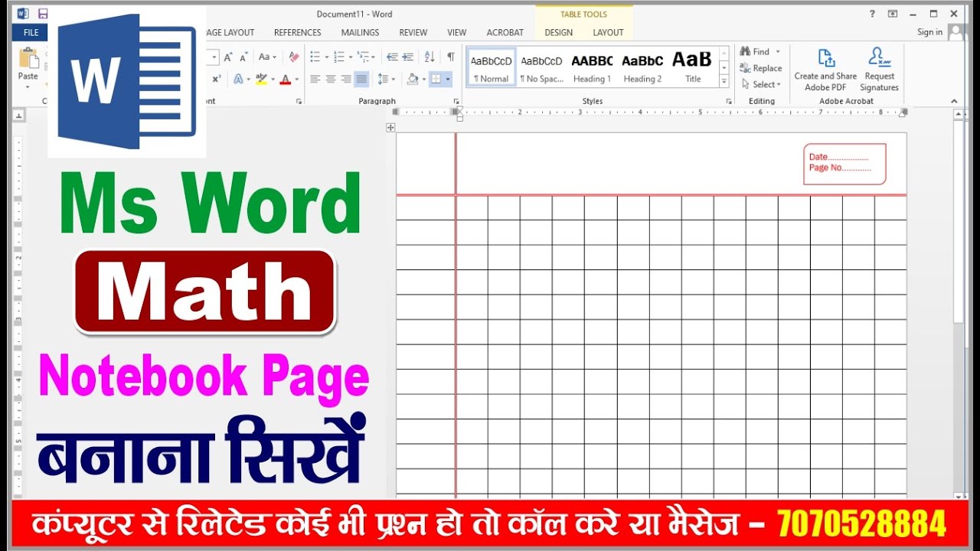Switch to the REFERENCES tab

298,33
